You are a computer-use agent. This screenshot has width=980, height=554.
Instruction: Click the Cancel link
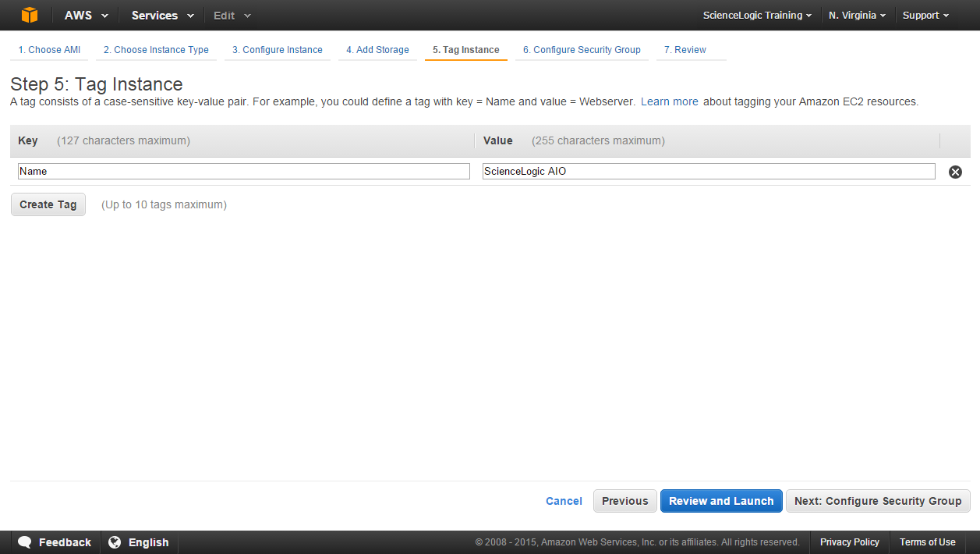pos(564,502)
